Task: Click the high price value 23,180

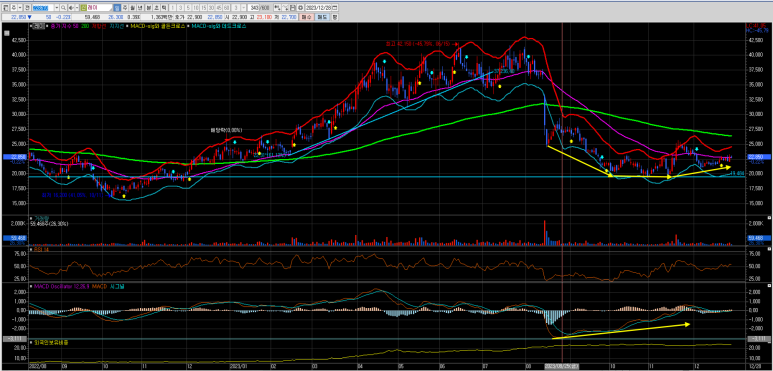Action: pyautogui.click(x=264, y=17)
